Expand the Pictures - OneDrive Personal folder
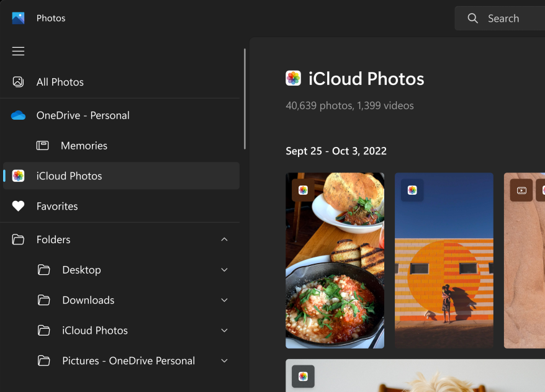The height and width of the screenshot is (392, 545). click(x=224, y=360)
